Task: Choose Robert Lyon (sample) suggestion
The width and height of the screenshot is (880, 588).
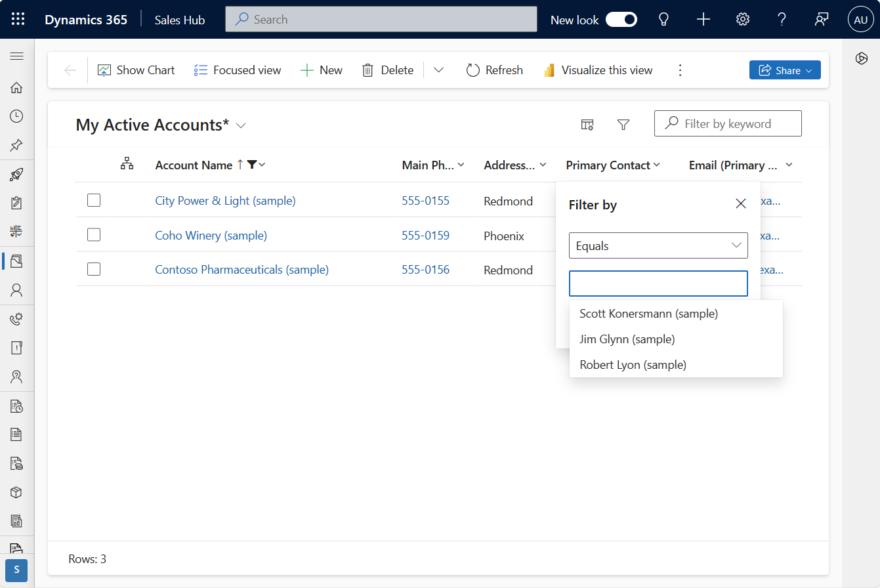Action: pyautogui.click(x=676, y=365)
